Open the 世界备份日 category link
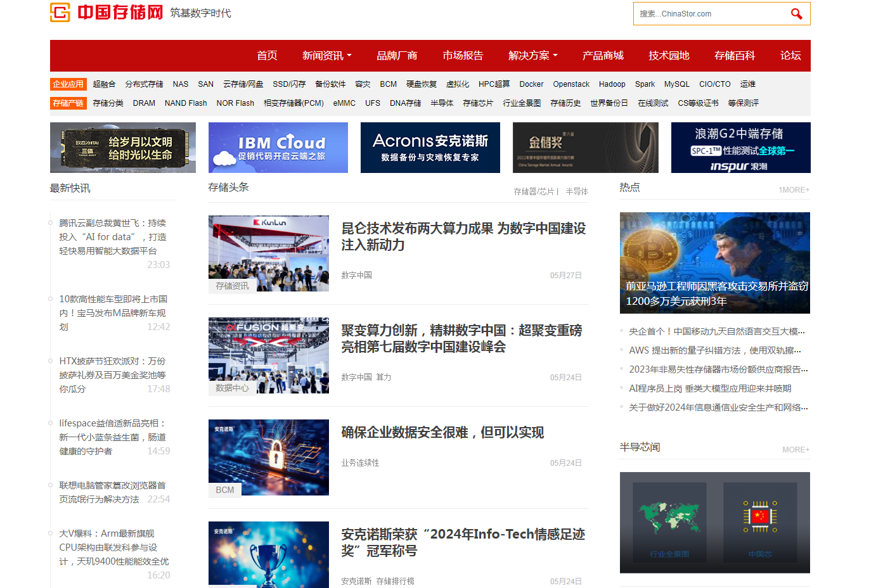The width and height of the screenshot is (883, 588). point(609,103)
